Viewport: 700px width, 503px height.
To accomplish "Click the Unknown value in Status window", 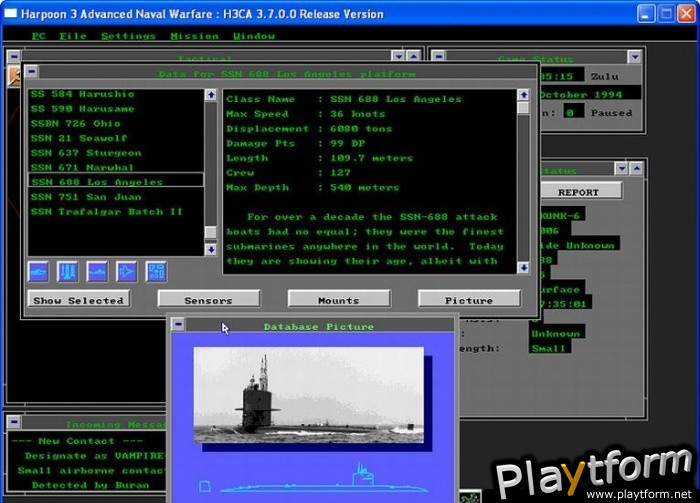I will coord(556,333).
